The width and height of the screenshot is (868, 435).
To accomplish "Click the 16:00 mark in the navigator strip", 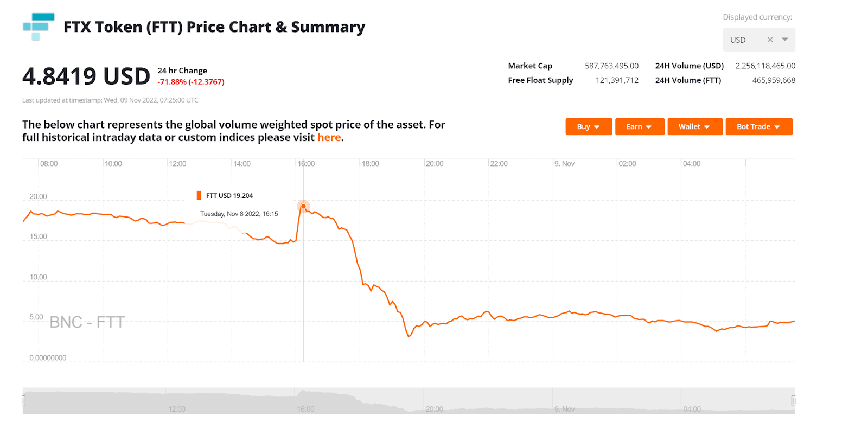I will tap(305, 409).
